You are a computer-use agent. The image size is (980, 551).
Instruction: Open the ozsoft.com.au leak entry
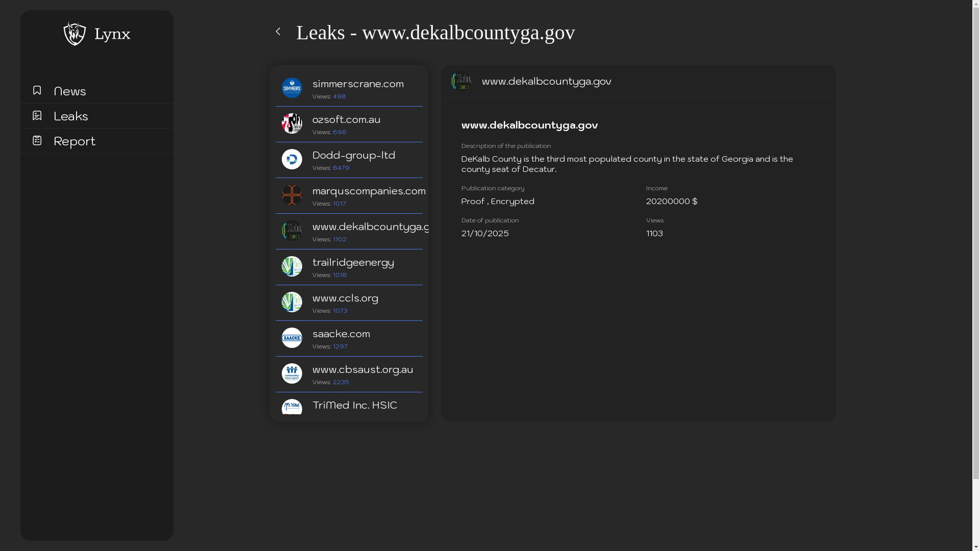(x=346, y=120)
